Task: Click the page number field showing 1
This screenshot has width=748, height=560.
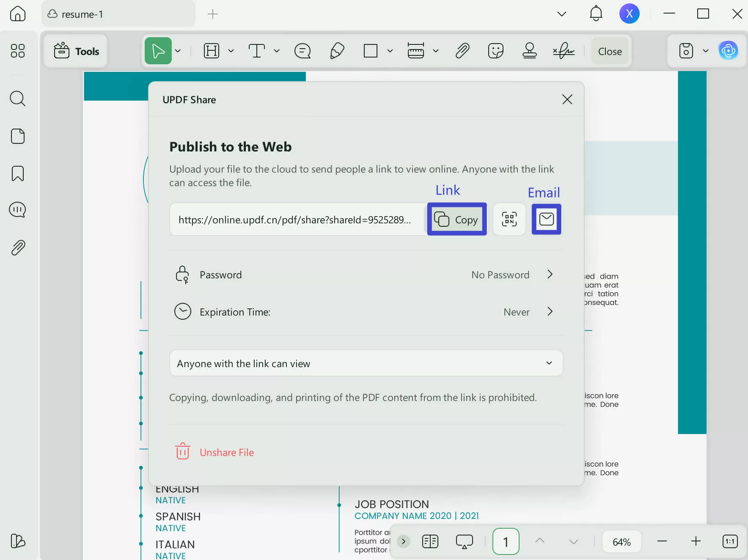Action: (506, 541)
